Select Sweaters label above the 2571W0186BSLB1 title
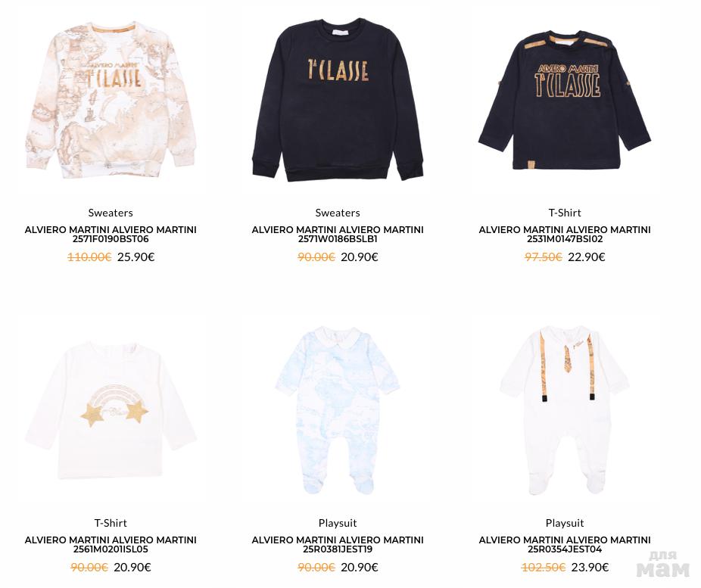Screen dimensions: 701x588 [x=338, y=213]
